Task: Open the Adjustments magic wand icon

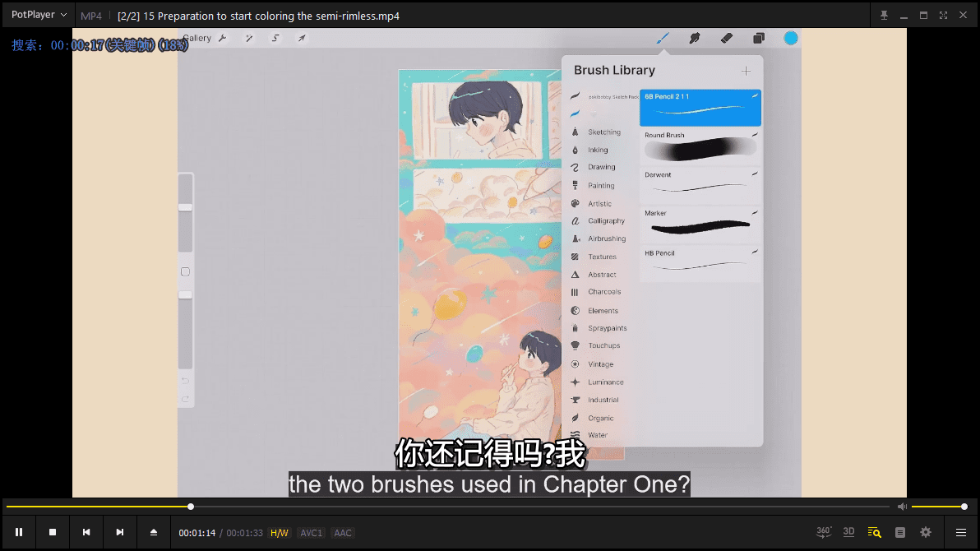Action: point(249,38)
